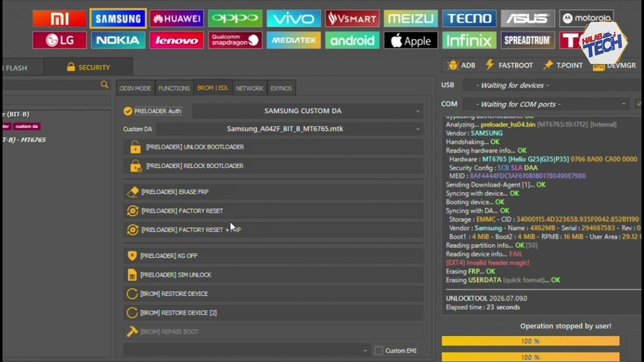Open the SECURITY tab
The image size is (644, 362).
pyautogui.click(x=88, y=67)
